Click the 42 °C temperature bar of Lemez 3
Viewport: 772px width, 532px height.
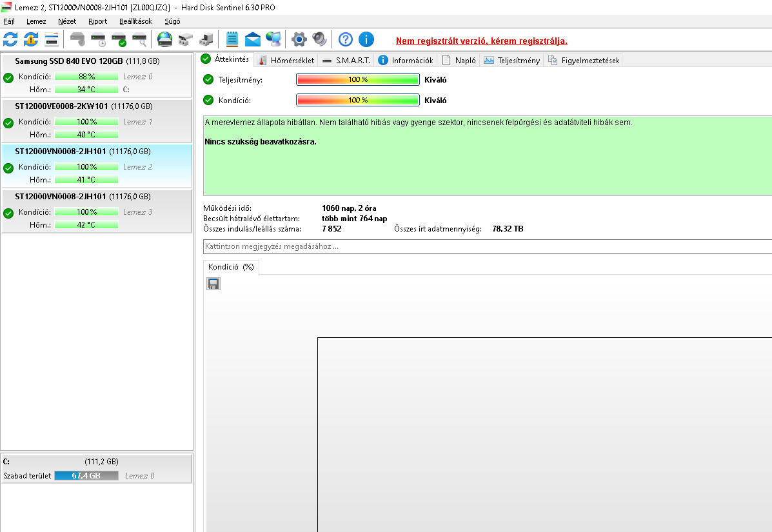coord(86,224)
